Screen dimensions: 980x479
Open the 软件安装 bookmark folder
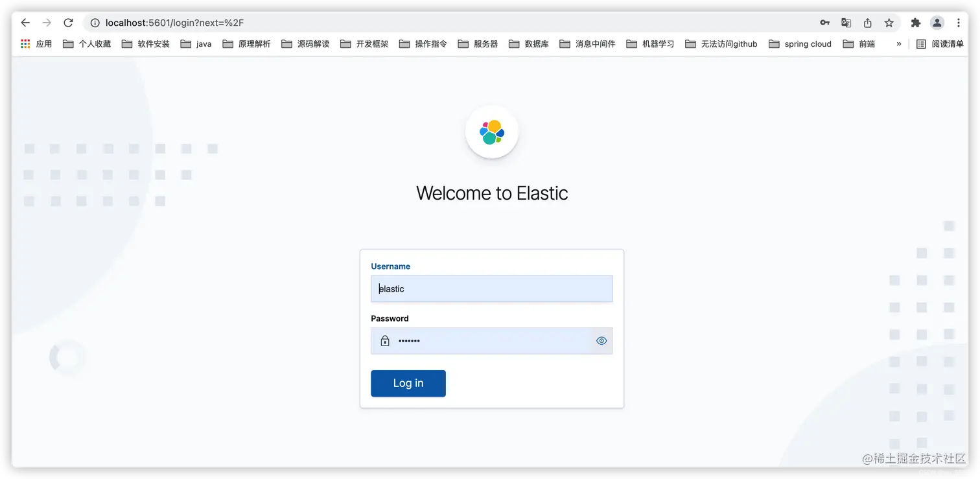146,44
